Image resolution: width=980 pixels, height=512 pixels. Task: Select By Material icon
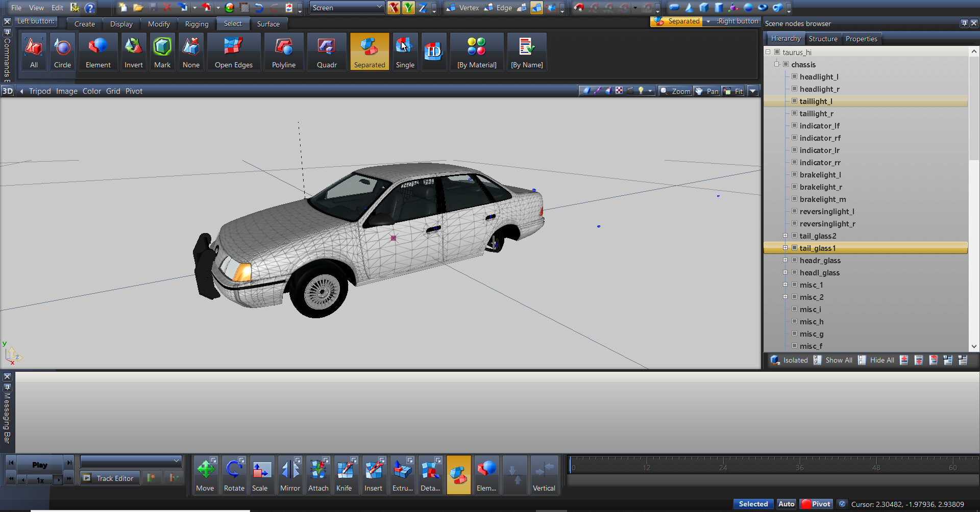477,52
